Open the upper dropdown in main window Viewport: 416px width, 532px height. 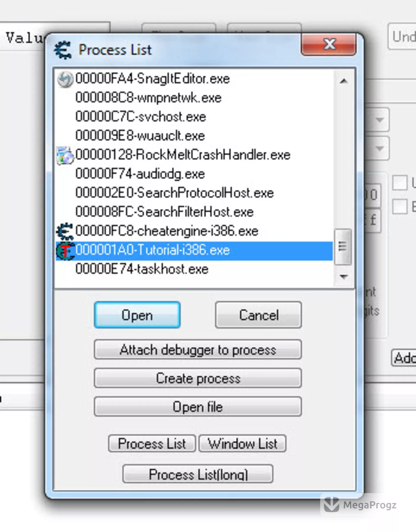click(x=379, y=120)
